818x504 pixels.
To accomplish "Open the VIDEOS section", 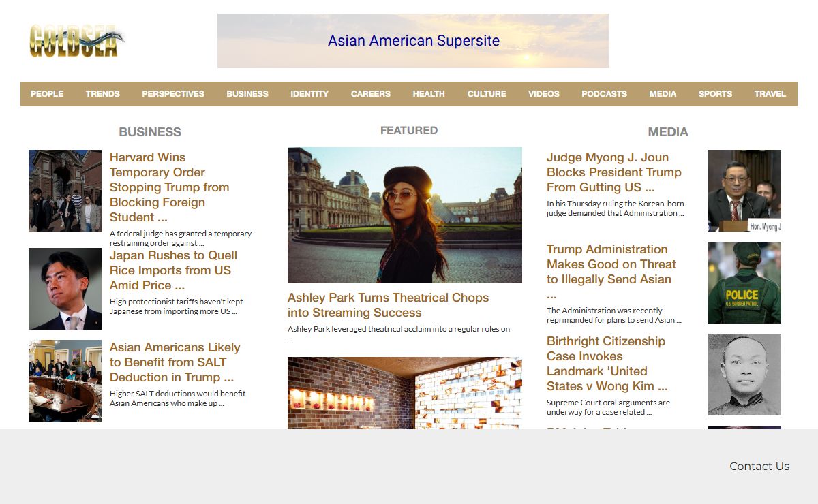I will pos(544,94).
